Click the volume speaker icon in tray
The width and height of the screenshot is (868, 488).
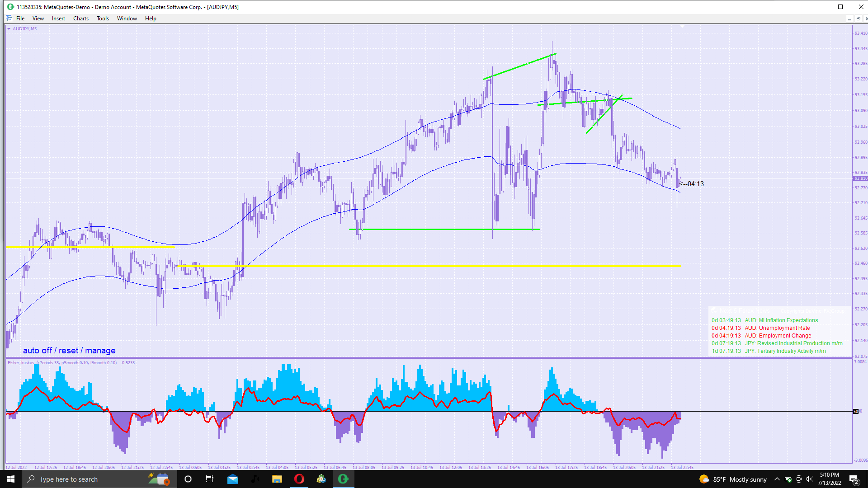809,479
